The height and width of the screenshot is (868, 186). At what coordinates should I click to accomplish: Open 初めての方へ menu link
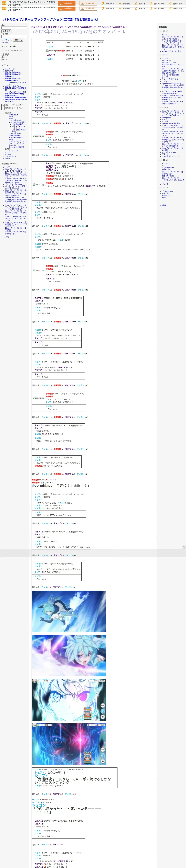tap(10, 71)
